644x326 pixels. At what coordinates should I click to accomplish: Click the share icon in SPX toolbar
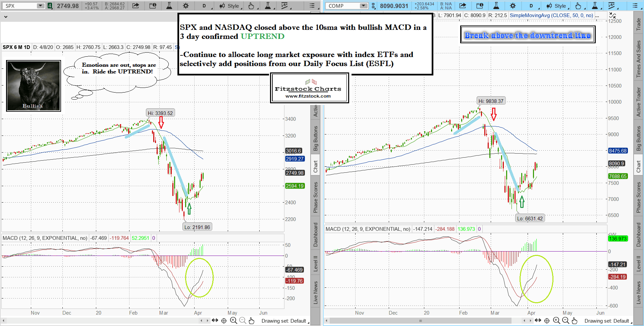(136, 6)
